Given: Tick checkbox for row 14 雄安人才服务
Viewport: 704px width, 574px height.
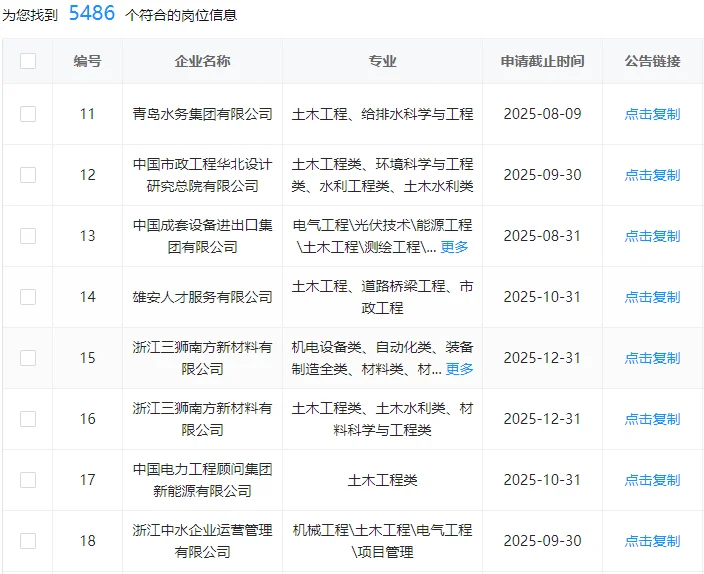Looking at the screenshot, I should point(28,297).
